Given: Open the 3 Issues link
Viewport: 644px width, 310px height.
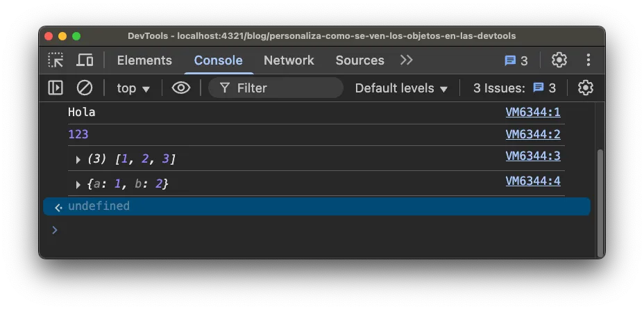Looking at the screenshot, I should pos(514,88).
